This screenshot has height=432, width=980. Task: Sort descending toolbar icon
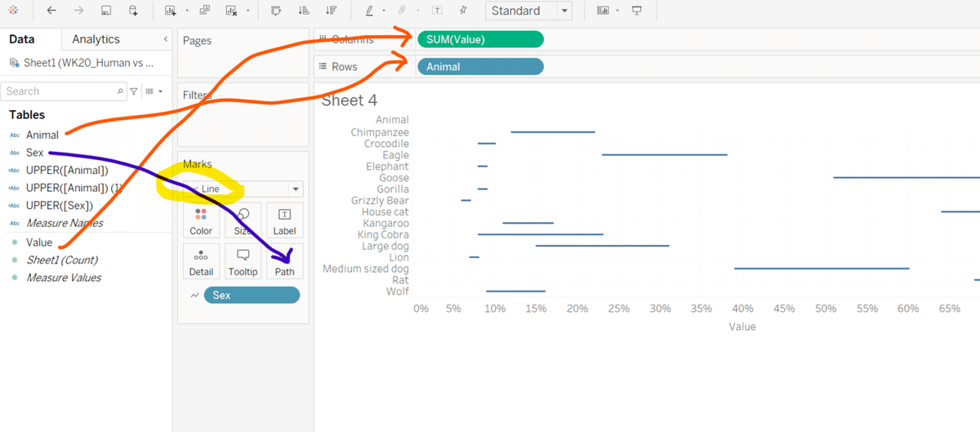(331, 11)
